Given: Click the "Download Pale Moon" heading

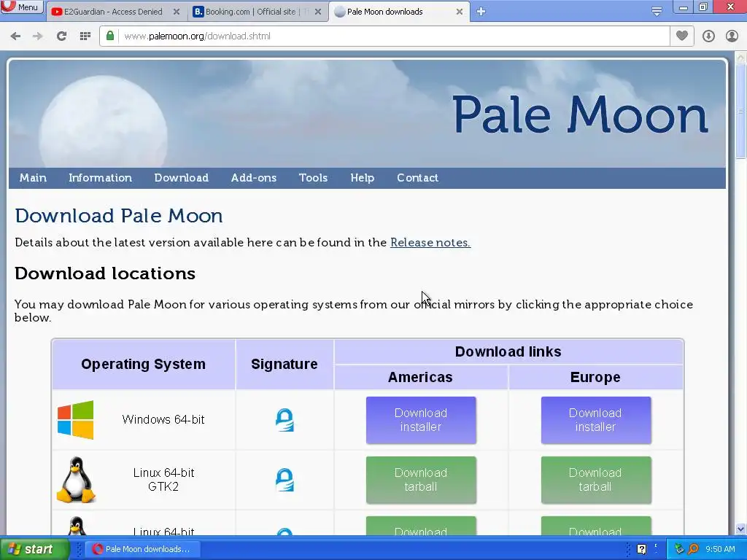Looking at the screenshot, I should (119, 216).
